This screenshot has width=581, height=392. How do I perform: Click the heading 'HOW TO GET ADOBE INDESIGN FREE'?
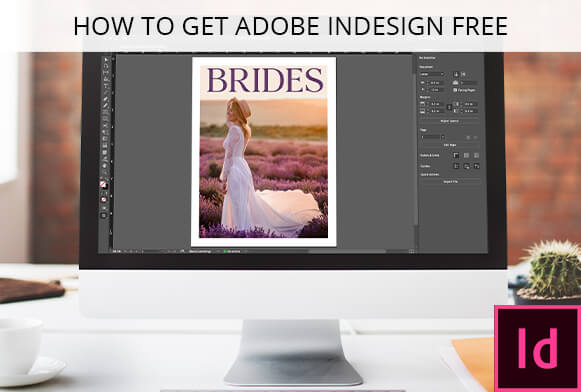click(x=290, y=26)
